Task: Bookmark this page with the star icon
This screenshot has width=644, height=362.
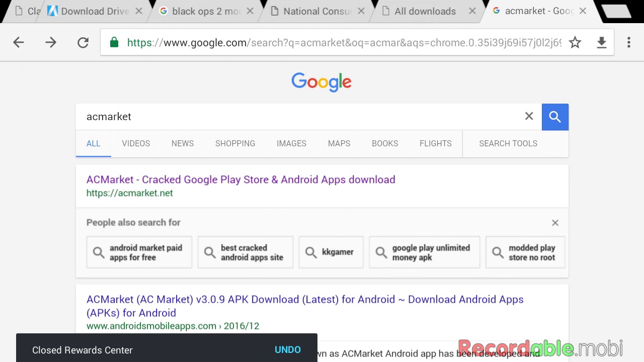Action: (575, 43)
